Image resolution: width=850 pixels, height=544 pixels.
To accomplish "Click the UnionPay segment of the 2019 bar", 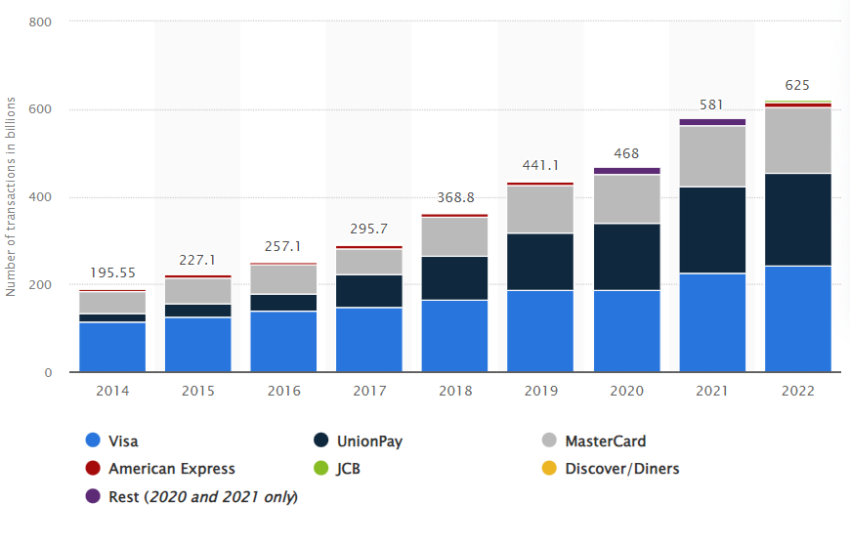I will point(540,262).
